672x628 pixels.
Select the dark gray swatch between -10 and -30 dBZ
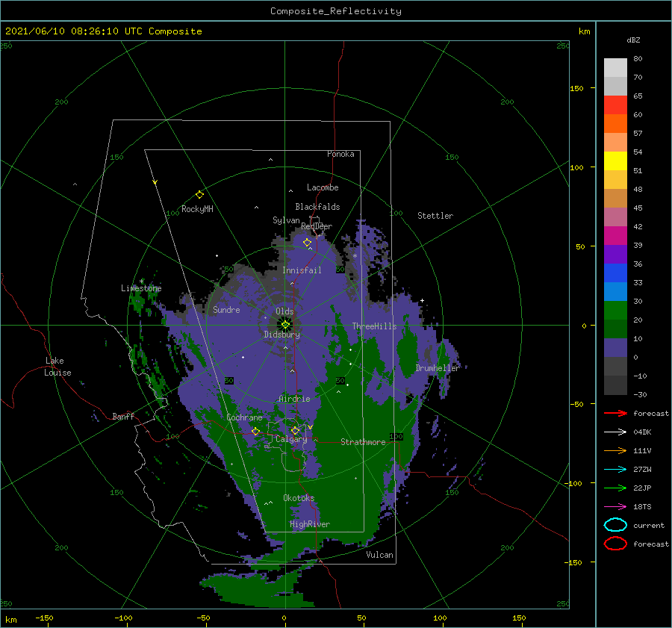point(615,385)
